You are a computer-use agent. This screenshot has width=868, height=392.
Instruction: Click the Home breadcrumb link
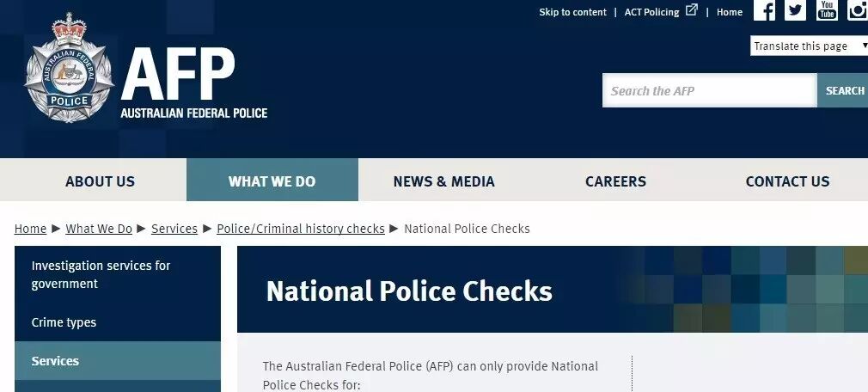(30, 229)
